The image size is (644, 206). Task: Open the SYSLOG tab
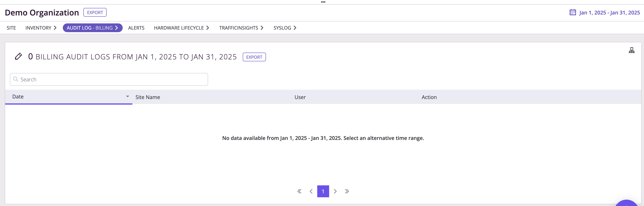pyautogui.click(x=282, y=28)
